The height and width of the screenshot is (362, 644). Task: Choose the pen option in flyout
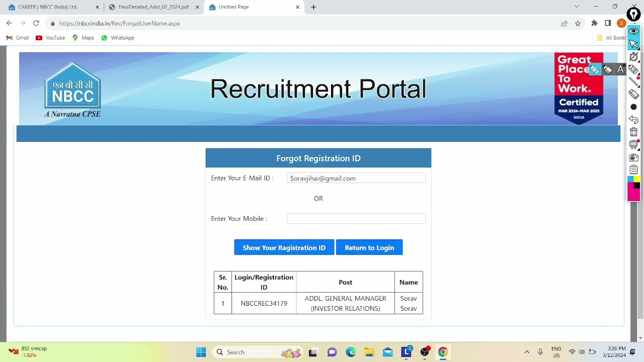click(x=595, y=70)
